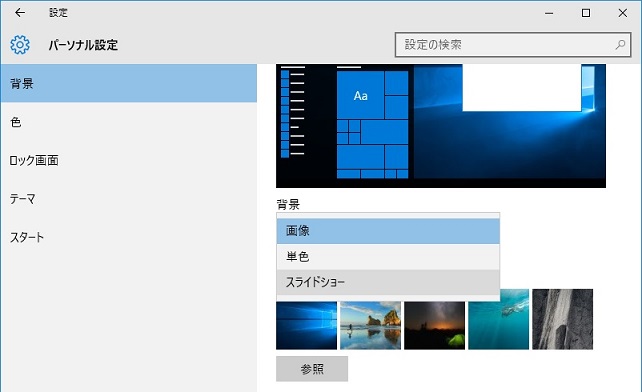
Task: Click the 設定 window title text
Action: [x=58, y=13]
